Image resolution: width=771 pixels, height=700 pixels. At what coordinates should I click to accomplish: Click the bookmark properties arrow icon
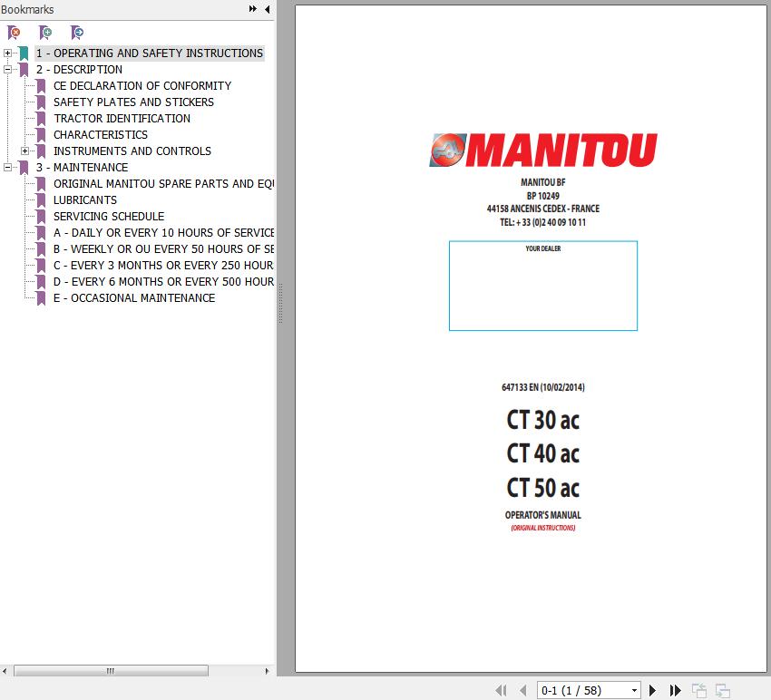point(77,33)
